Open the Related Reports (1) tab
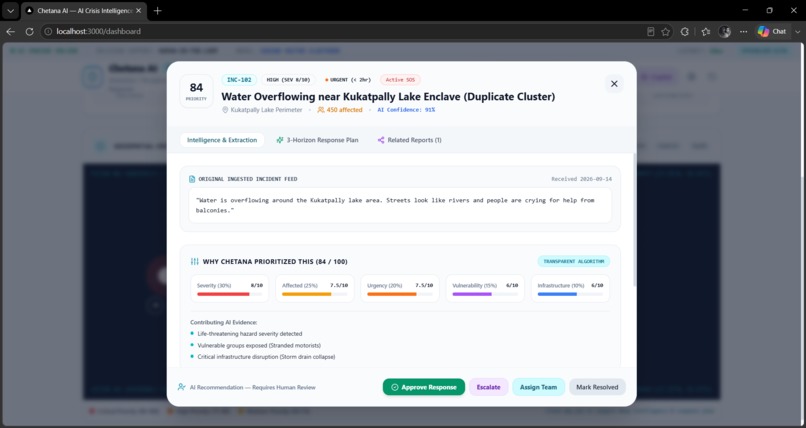 tap(410, 140)
